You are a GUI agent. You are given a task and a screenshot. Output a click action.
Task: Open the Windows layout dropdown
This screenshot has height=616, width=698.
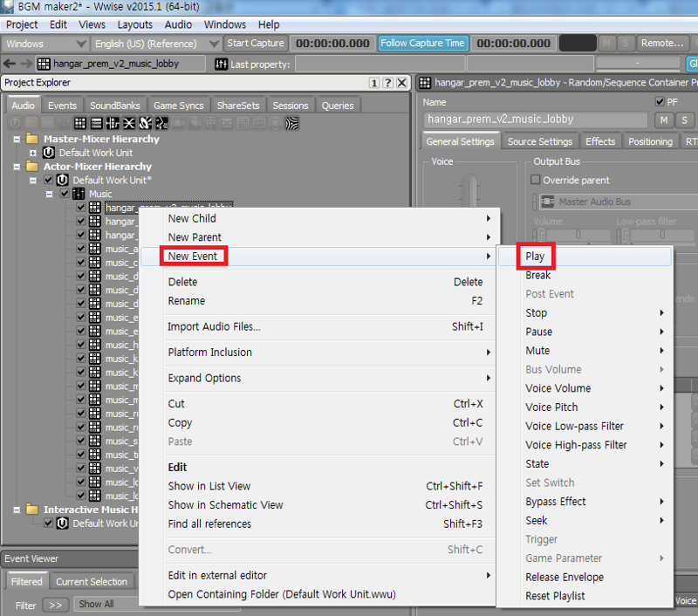pyautogui.click(x=44, y=44)
